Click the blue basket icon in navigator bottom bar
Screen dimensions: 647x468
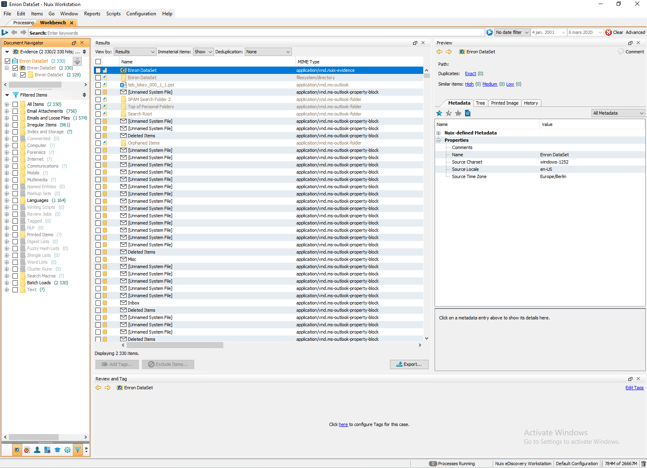[x=57, y=450]
